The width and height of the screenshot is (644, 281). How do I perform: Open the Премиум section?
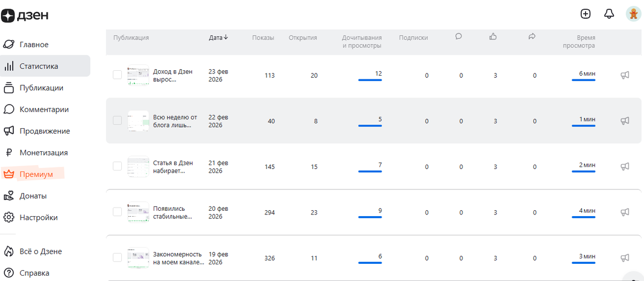[x=36, y=174]
